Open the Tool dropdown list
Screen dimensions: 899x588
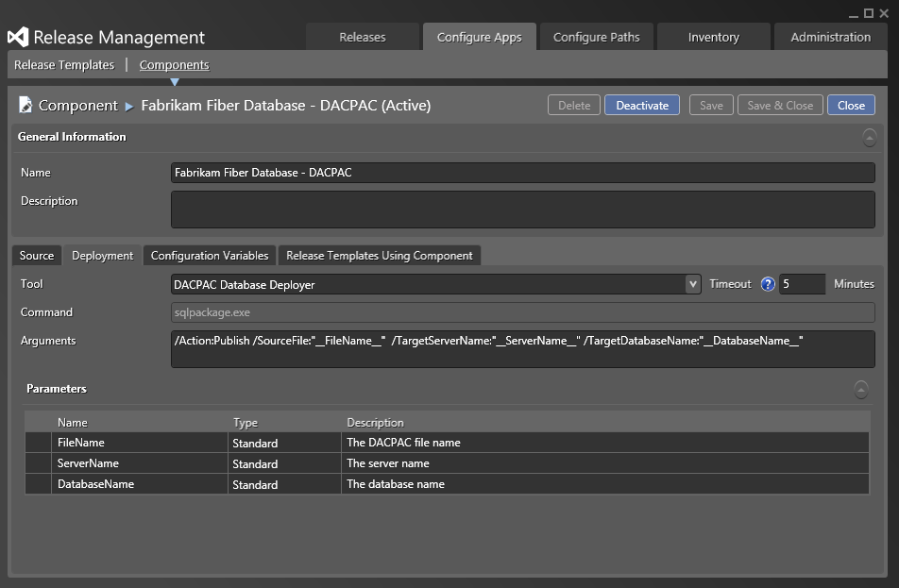tap(693, 284)
